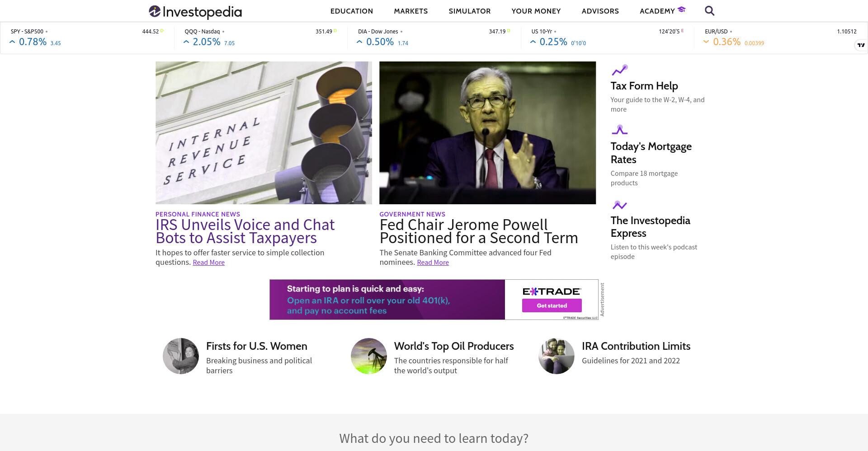Click the US 10-Yr ticker label

542,32
